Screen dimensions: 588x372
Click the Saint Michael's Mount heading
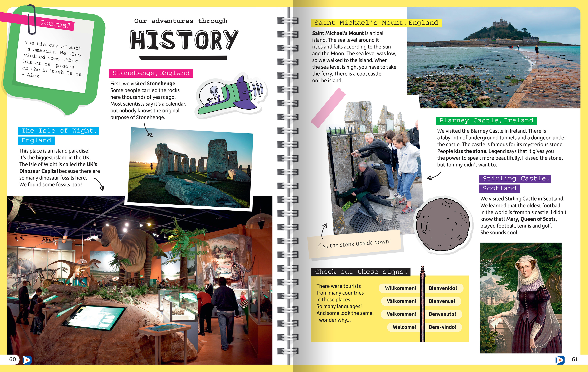376,23
